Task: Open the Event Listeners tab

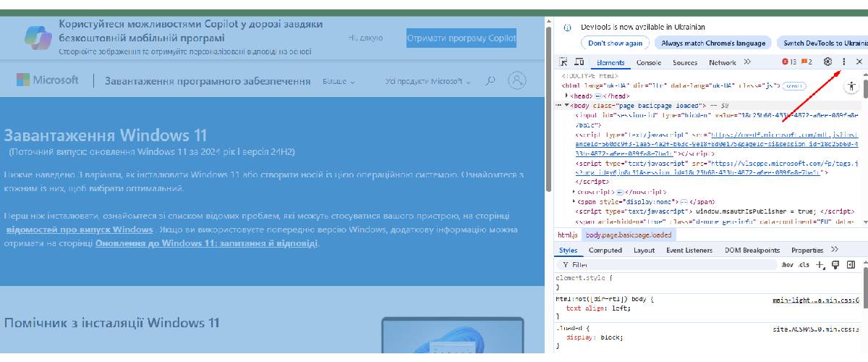Action: (689, 251)
